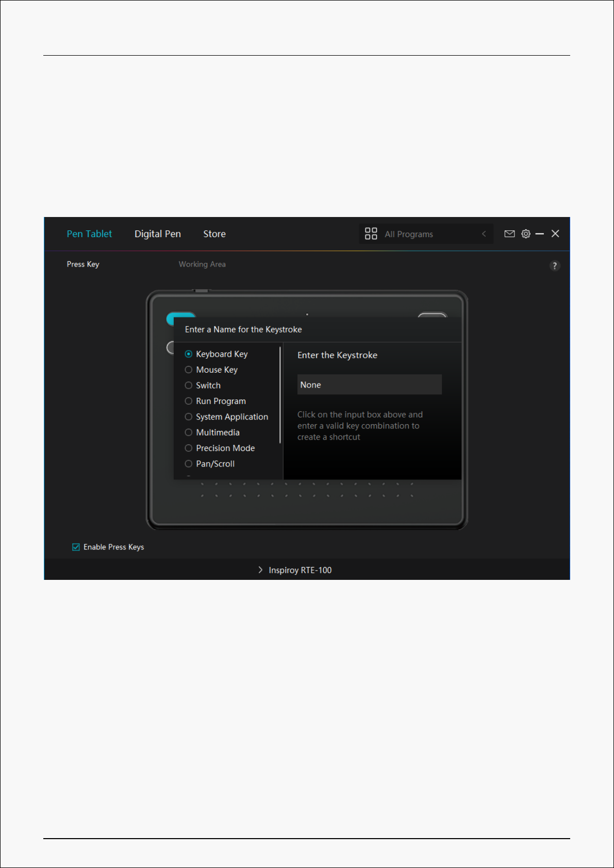Choose the Mouse Key radio option

pyautogui.click(x=189, y=370)
